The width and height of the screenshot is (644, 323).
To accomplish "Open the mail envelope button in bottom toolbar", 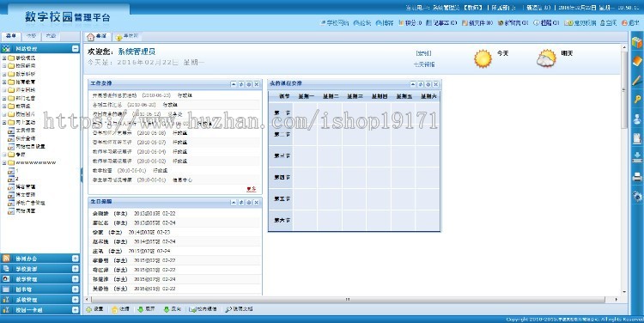I will [203, 309].
